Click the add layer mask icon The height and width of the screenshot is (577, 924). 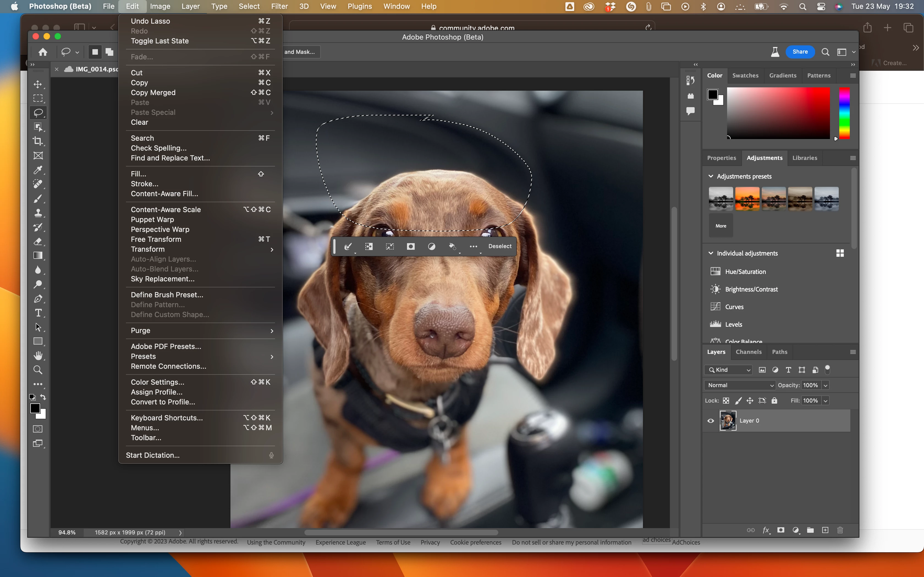pos(781,530)
